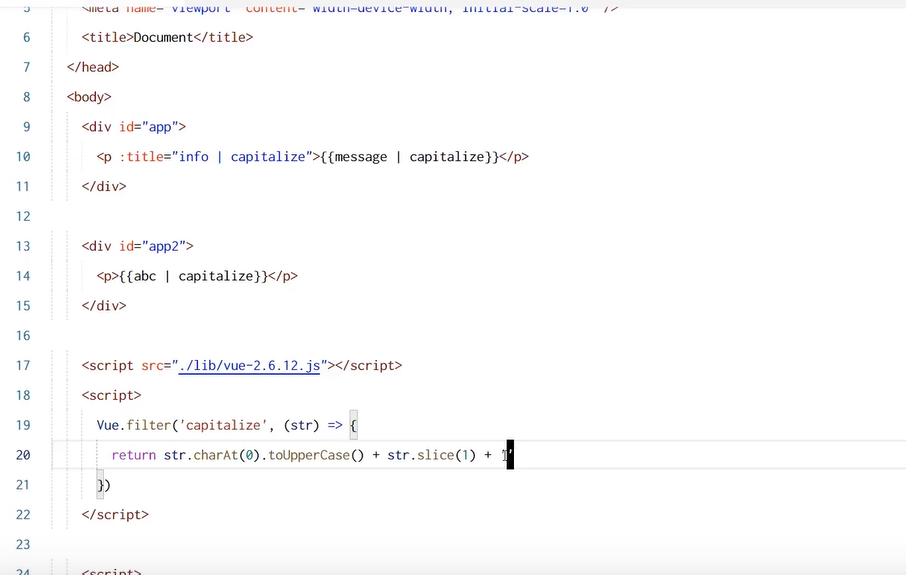
Task: Click line number 14 in gutter
Action: pos(23,276)
